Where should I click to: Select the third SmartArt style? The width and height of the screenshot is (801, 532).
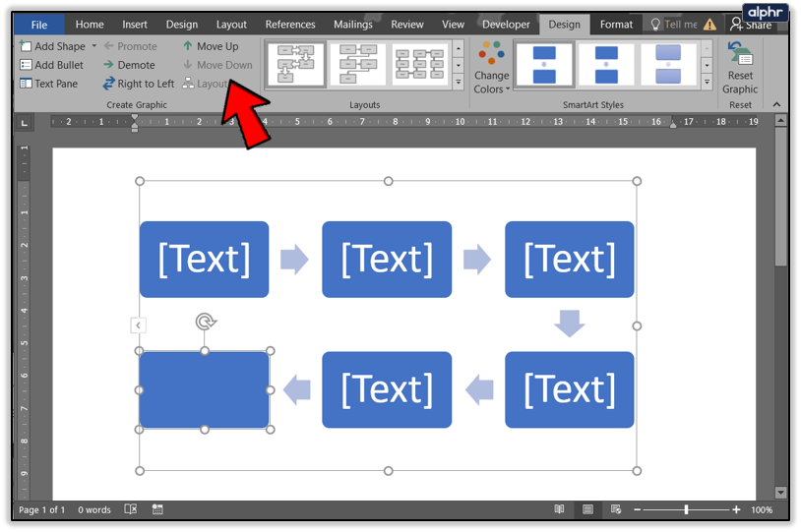point(668,64)
